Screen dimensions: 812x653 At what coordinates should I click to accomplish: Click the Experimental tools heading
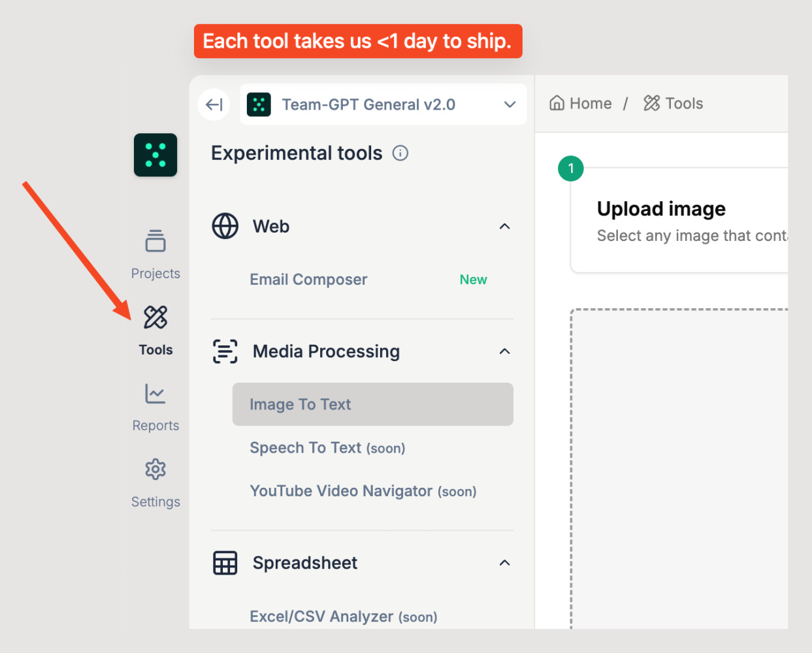click(x=297, y=153)
